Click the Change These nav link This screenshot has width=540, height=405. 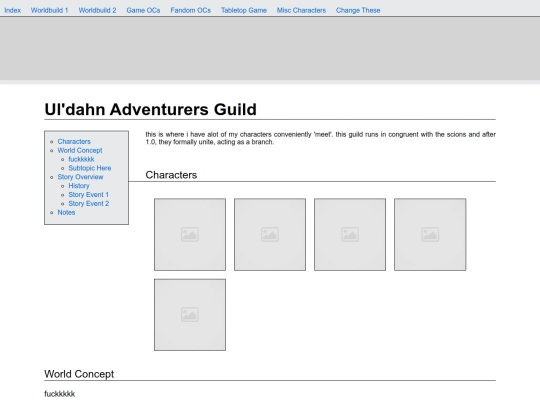pyautogui.click(x=358, y=10)
